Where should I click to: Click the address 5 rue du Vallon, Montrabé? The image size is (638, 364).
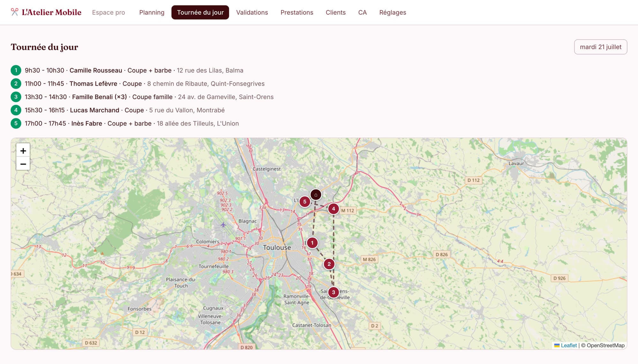tap(187, 110)
